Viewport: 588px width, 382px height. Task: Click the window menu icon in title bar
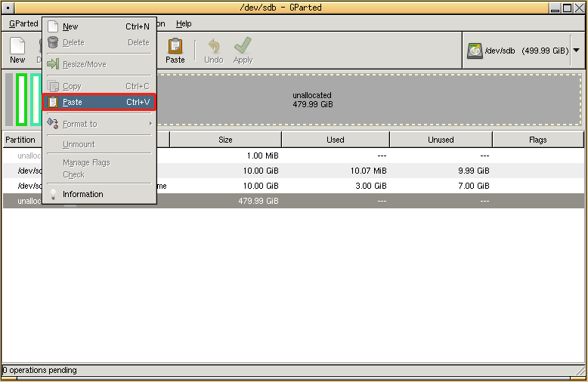8,8
